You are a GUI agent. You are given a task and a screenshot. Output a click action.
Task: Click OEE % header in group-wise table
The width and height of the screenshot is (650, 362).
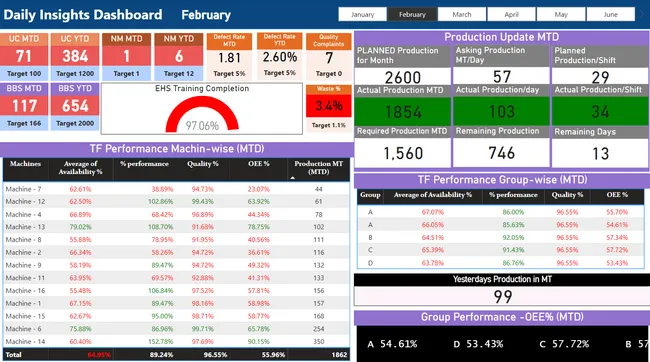[x=617, y=195]
